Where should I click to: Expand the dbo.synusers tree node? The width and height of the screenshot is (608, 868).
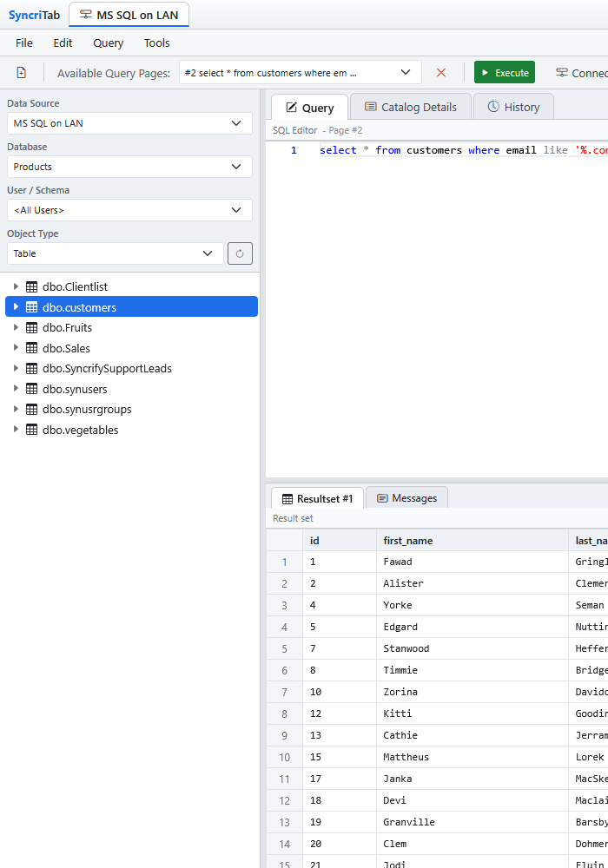click(x=16, y=389)
